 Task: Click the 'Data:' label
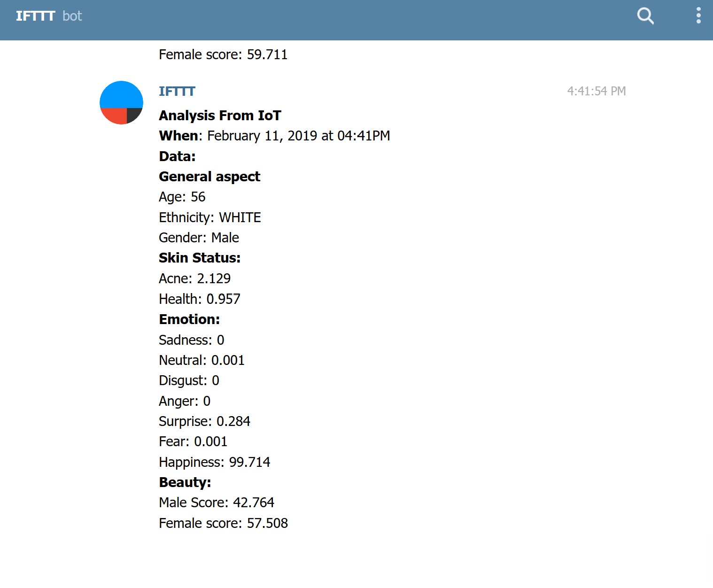[x=177, y=156]
